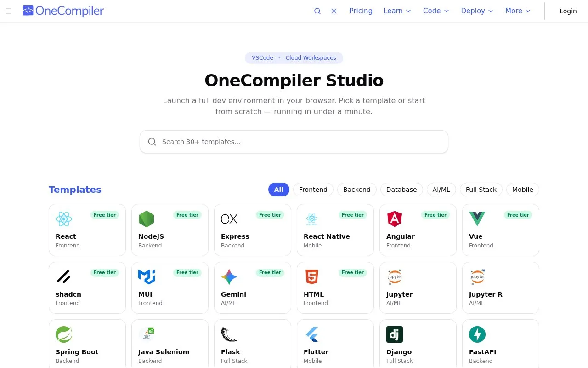This screenshot has width=588, height=368.
Task: Open the Jupyter template icon
Action: click(x=395, y=277)
